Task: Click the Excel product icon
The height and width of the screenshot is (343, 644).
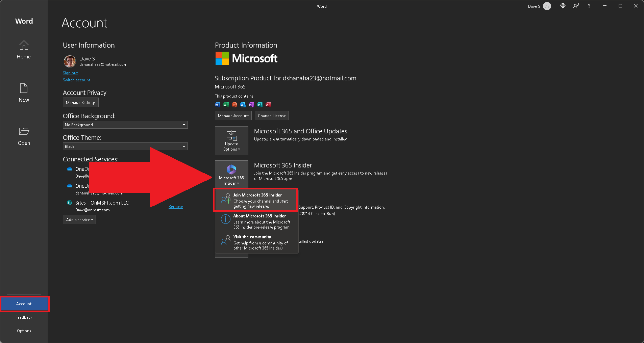Action: tap(226, 105)
